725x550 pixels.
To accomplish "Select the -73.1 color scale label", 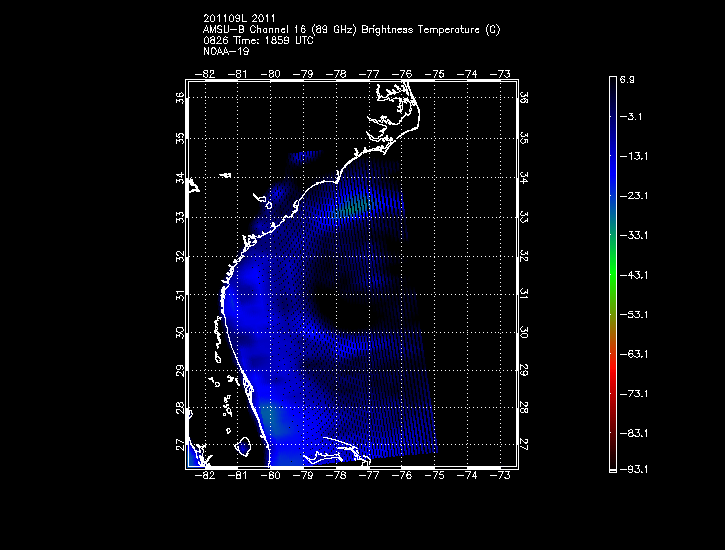I will 633,394.
